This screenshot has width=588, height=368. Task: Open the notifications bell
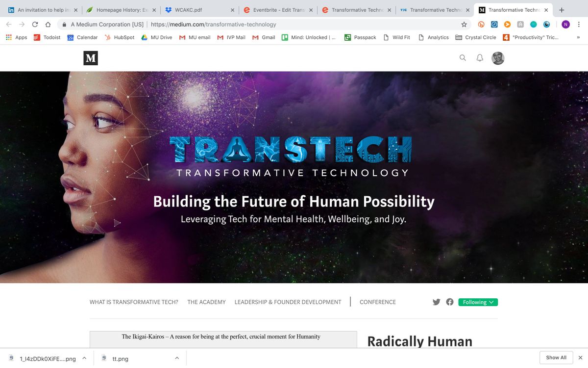click(480, 58)
